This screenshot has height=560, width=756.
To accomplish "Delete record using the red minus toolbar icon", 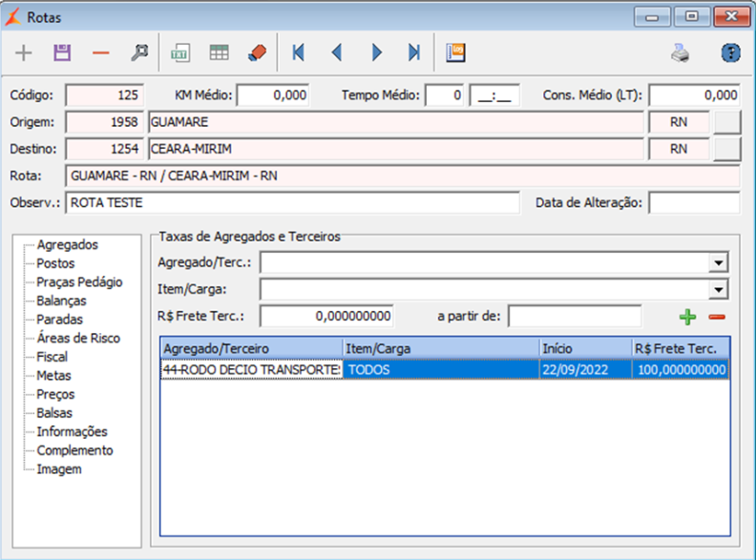I will [100, 53].
